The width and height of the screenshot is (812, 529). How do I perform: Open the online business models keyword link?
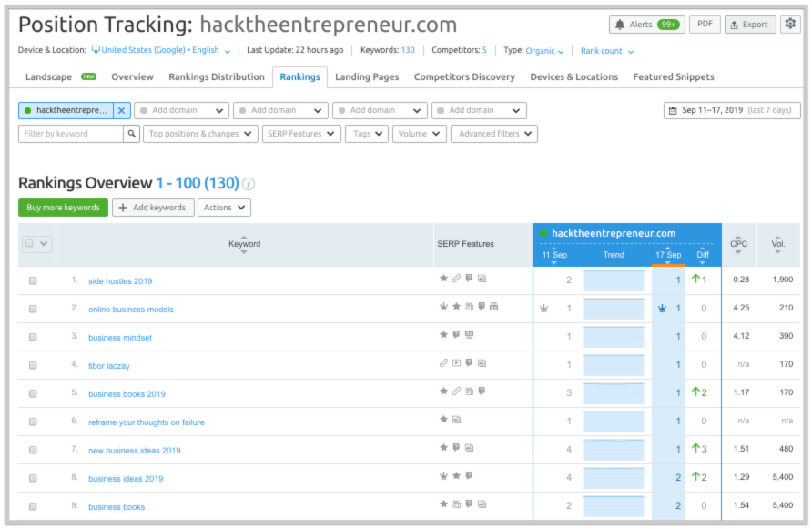(x=130, y=310)
